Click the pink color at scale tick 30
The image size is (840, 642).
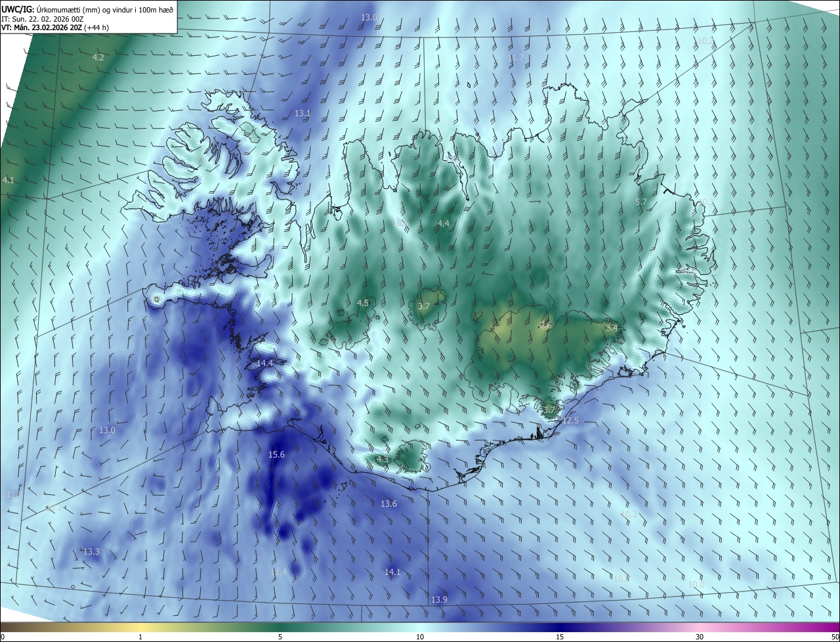click(700, 627)
